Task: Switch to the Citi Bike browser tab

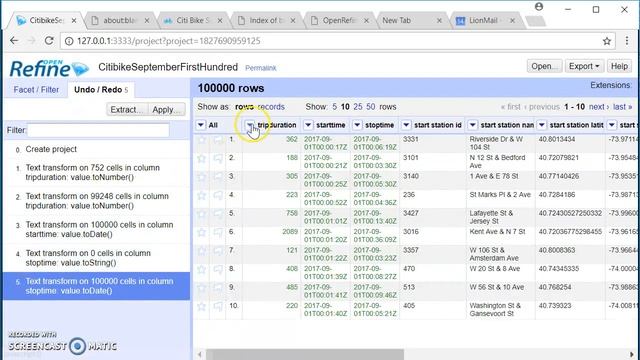Action: [193, 20]
